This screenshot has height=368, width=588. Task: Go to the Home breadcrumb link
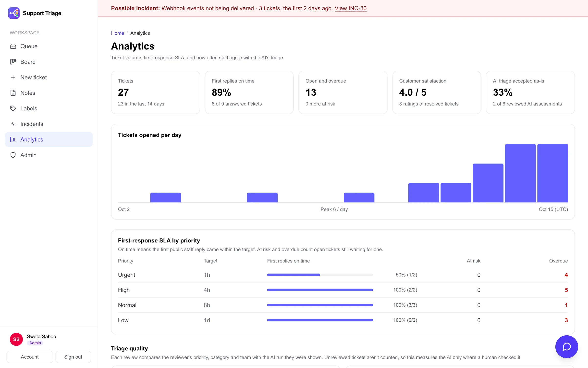tap(117, 33)
